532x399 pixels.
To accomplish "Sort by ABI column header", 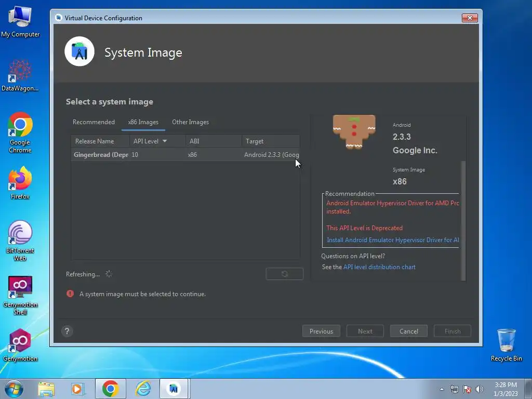I will pos(214,141).
